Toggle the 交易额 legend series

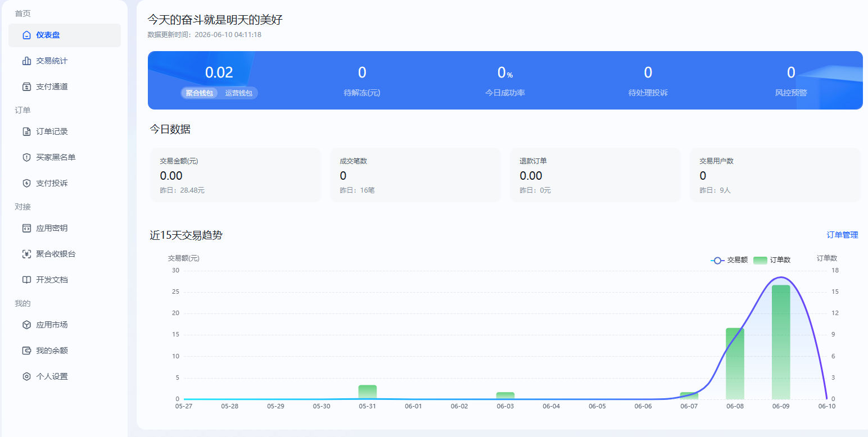(729, 260)
